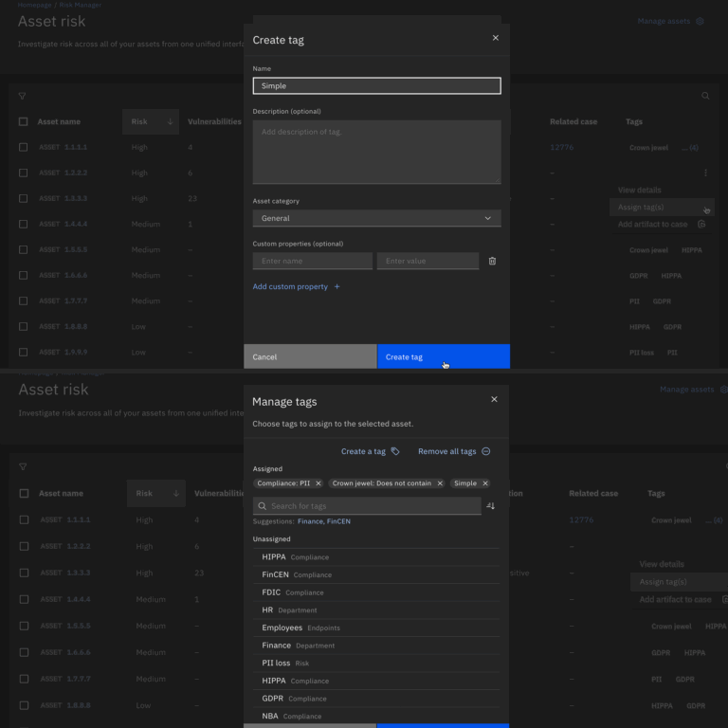Delete the custom property row with the trash icon
This screenshot has width=728, height=728.
[x=492, y=261]
